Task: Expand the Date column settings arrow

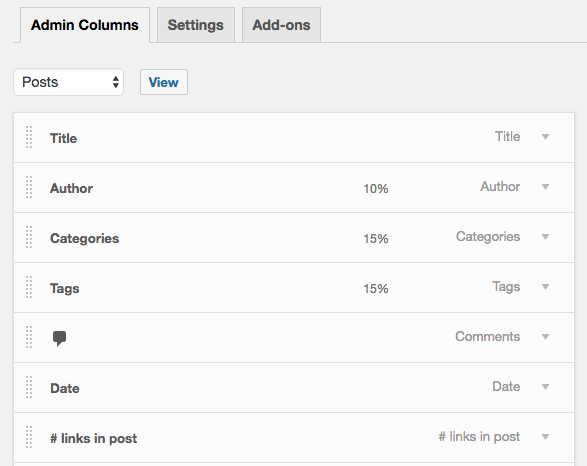Action: [x=545, y=387]
